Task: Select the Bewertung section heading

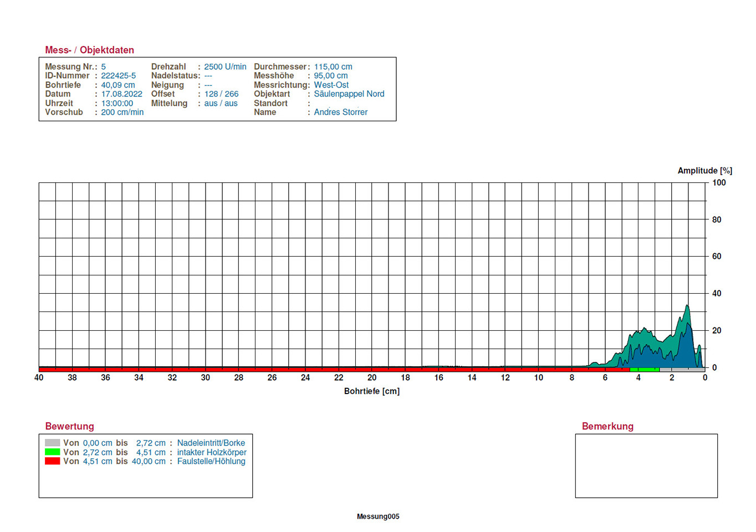Action: [x=69, y=426]
